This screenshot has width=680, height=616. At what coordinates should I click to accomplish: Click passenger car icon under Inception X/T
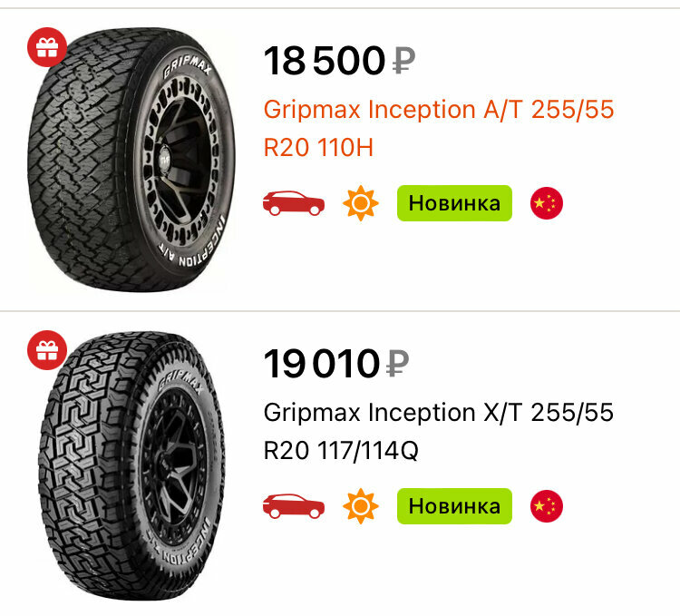pyautogui.click(x=293, y=506)
